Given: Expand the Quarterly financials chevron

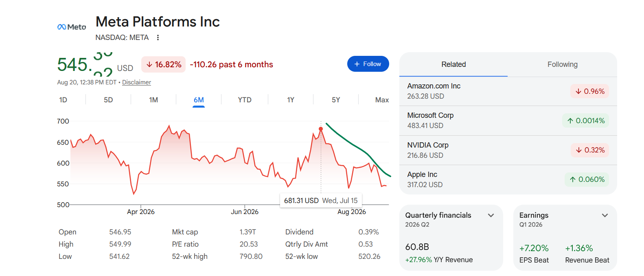Looking at the screenshot, I should click(491, 215).
